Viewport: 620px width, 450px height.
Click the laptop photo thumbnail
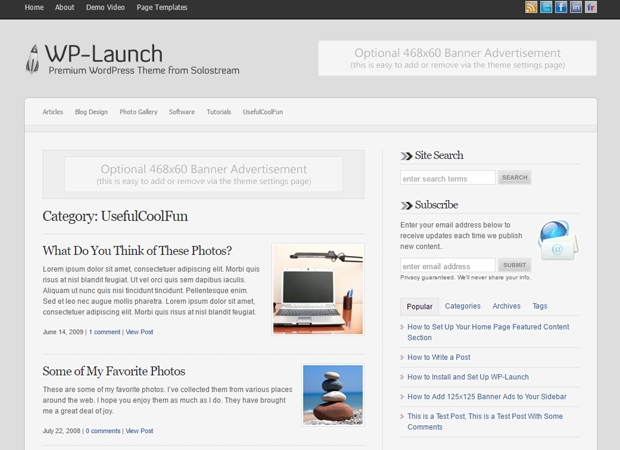click(318, 289)
